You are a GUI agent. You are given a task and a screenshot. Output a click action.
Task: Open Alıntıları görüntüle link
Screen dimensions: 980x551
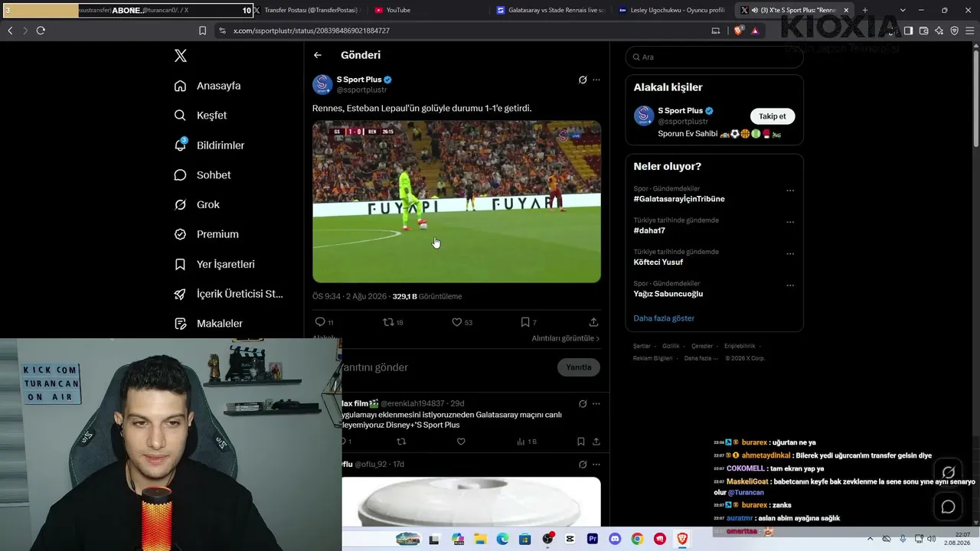[x=566, y=338]
